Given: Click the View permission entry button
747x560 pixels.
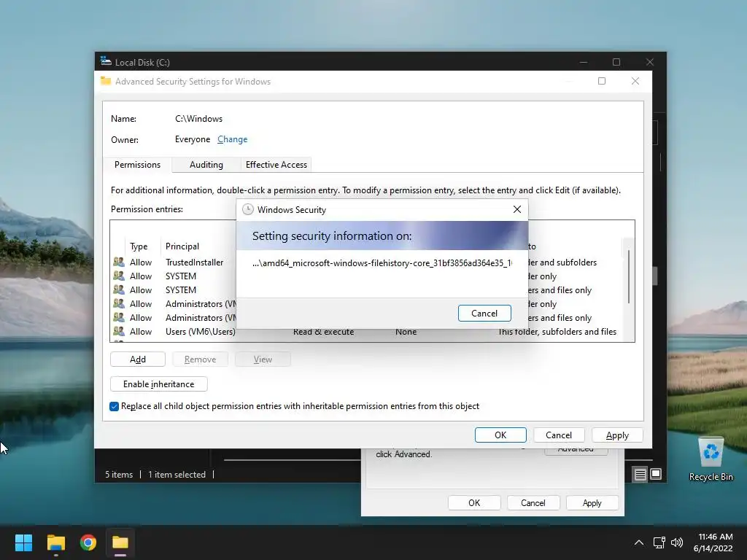Looking at the screenshot, I should click(263, 359).
